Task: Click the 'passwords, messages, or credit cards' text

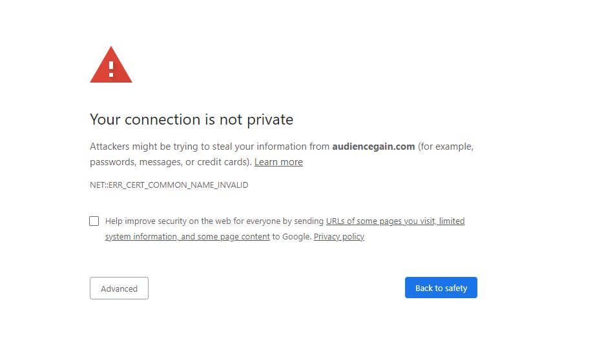Action: 170,162
